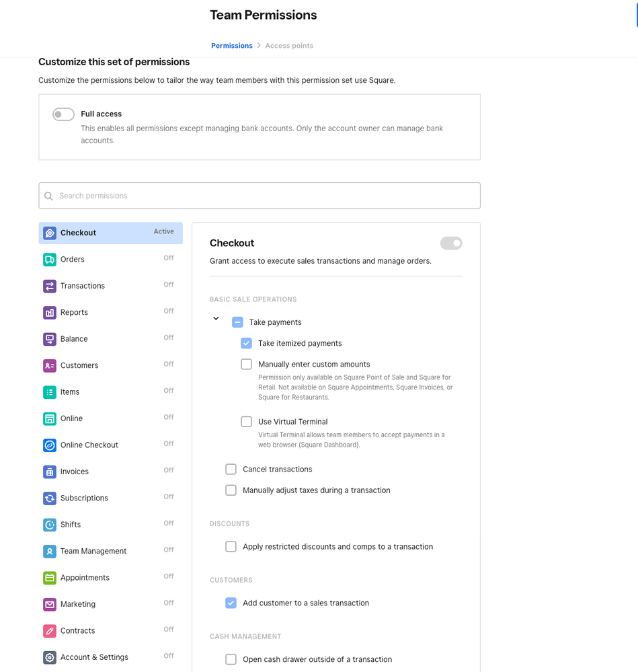Collapse the Take payments chevron

(x=216, y=319)
